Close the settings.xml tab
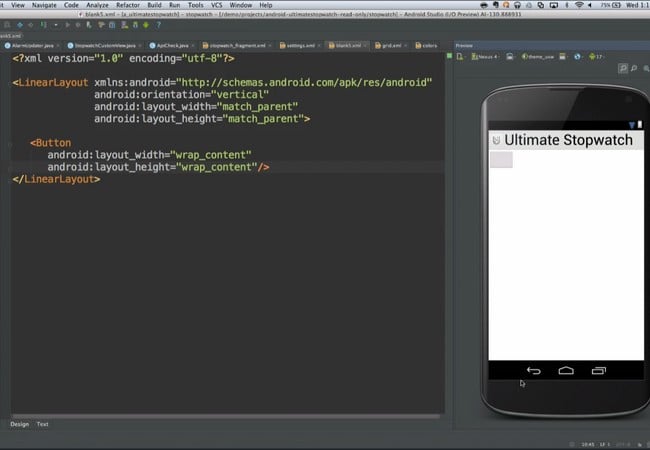The width and height of the screenshot is (650, 450). coord(319,46)
